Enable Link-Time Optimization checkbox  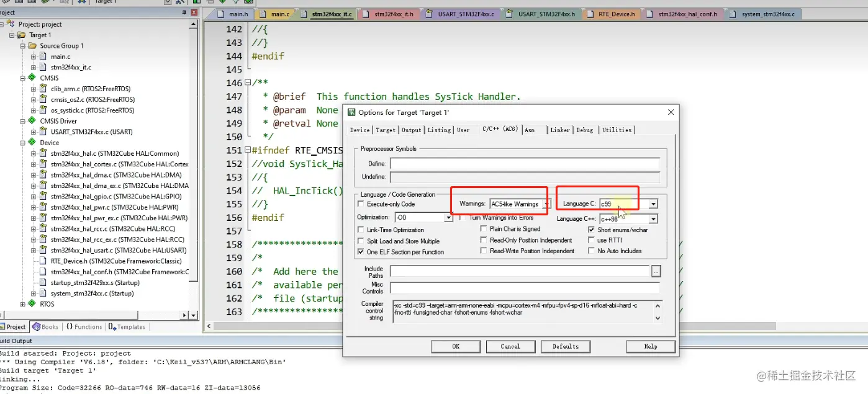pyautogui.click(x=361, y=230)
